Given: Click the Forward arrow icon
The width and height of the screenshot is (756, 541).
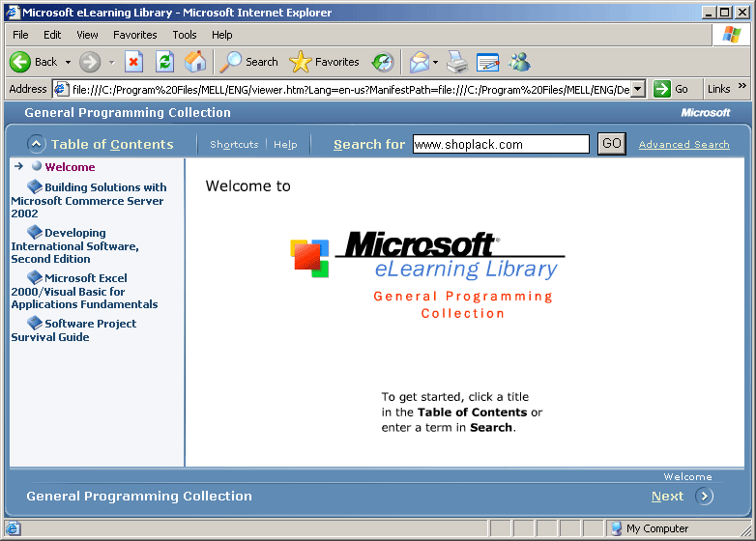Looking at the screenshot, I should (90, 62).
